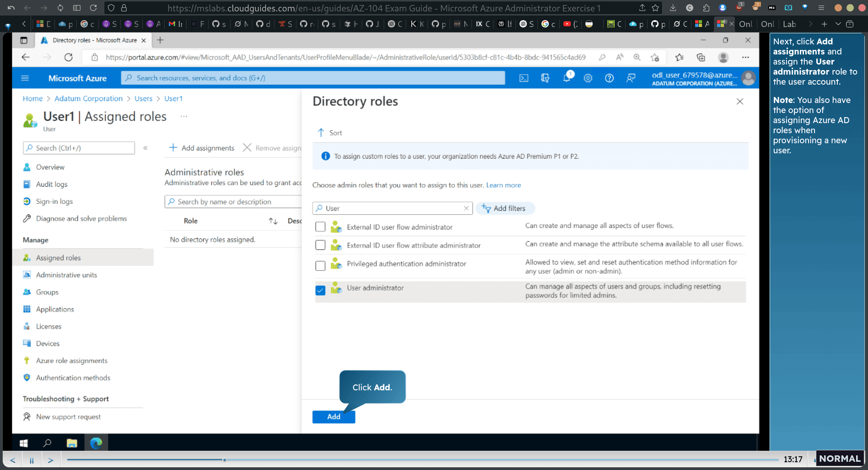Bookmark the outer browser page star
Viewport: 868px width, 470px height.
[x=655, y=8]
